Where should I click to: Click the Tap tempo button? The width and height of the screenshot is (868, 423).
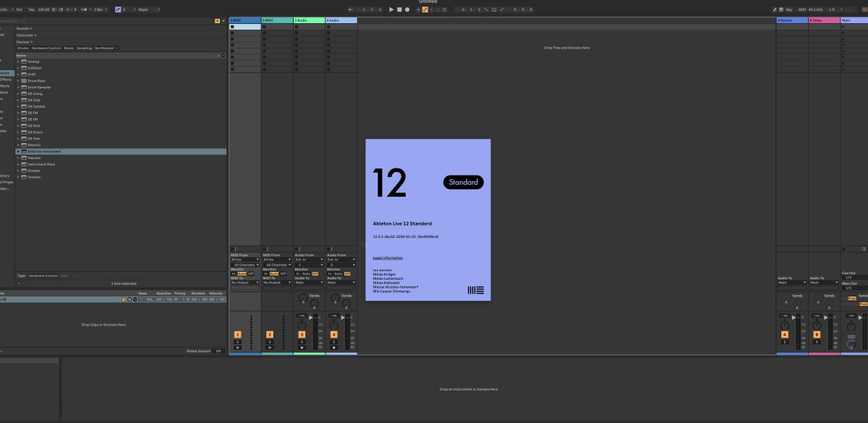coord(30,9)
